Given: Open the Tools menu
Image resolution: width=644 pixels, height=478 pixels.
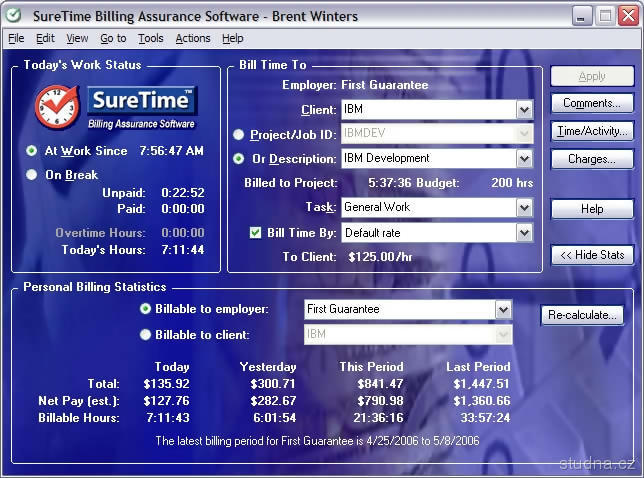Looking at the screenshot, I should (x=151, y=38).
